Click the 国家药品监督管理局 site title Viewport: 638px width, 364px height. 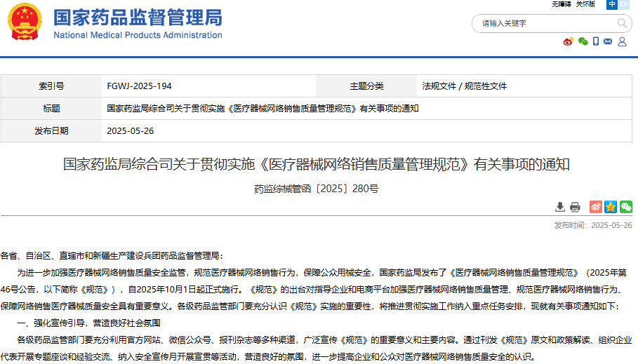[138, 18]
